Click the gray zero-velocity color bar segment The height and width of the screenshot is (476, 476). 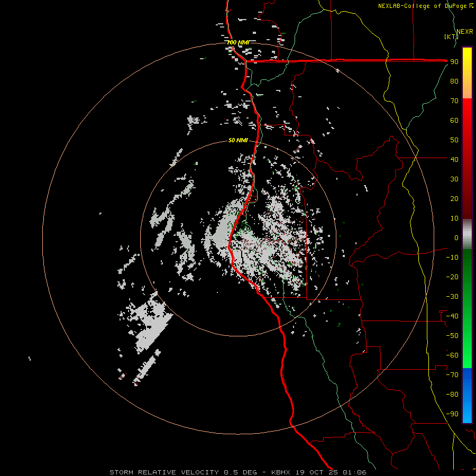(x=467, y=234)
